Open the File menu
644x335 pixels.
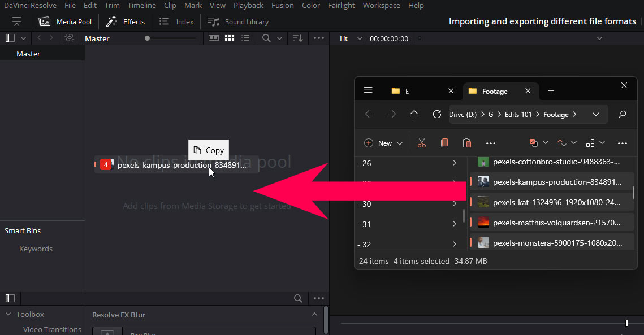(70, 5)
